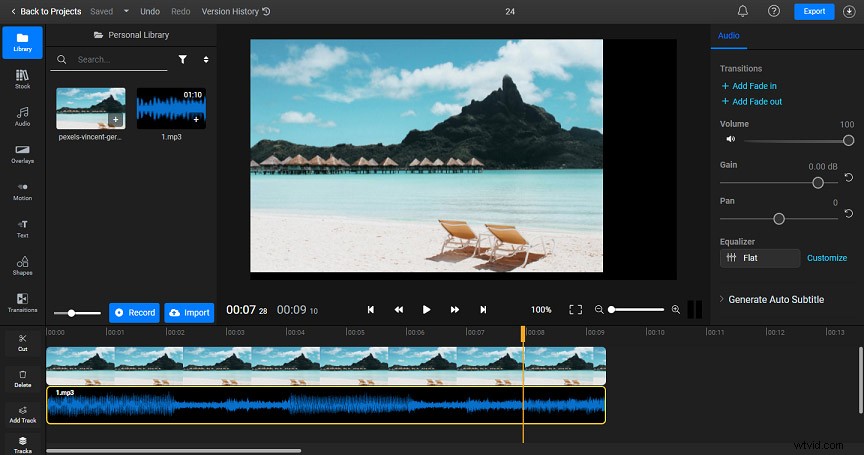The width and height of the screenshot is (864, 455).
Task: Select the 1.mp3 audio thumbnail
Action: (171, 109)
